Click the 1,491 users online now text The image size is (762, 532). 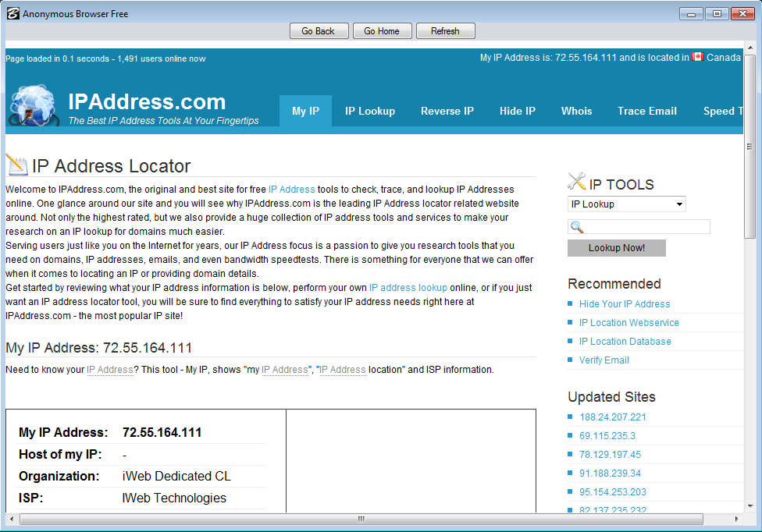coord(162,59)
